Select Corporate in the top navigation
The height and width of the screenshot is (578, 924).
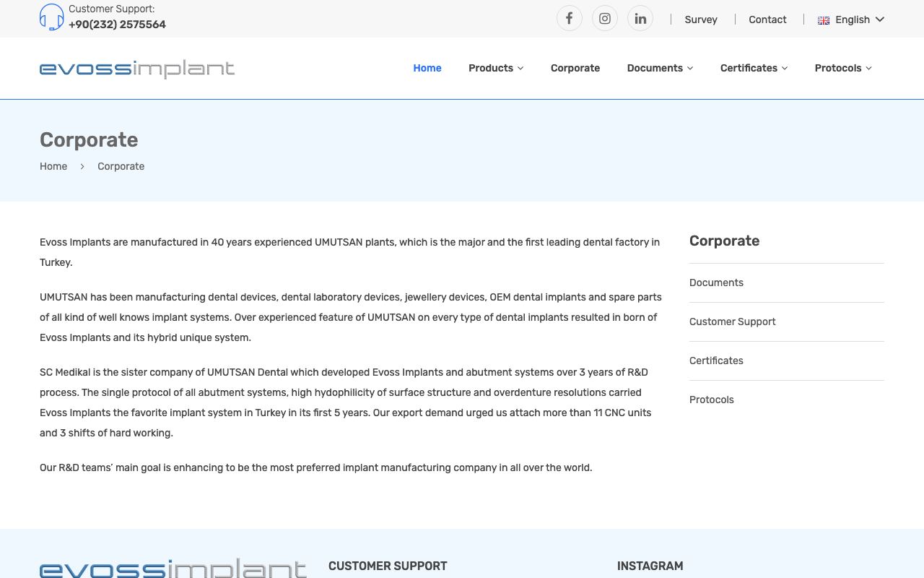click(x=575, y=68)
